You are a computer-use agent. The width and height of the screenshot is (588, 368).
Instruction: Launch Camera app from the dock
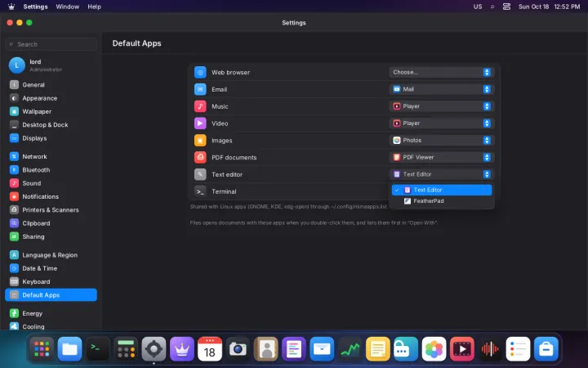(238, 349)
